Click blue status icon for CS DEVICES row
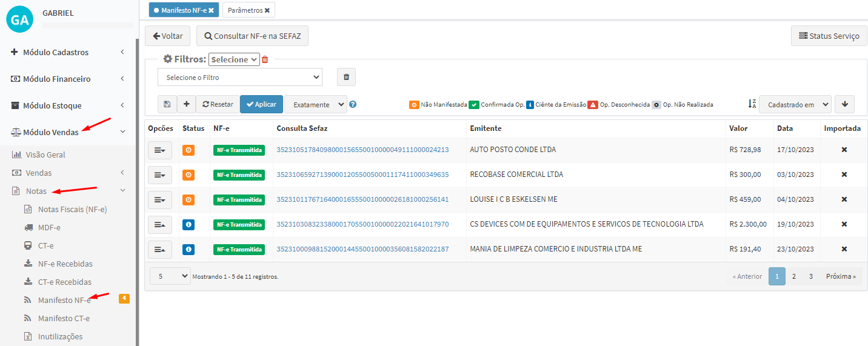Viewport: 868px width, 346px height. [x=189, y=224]
